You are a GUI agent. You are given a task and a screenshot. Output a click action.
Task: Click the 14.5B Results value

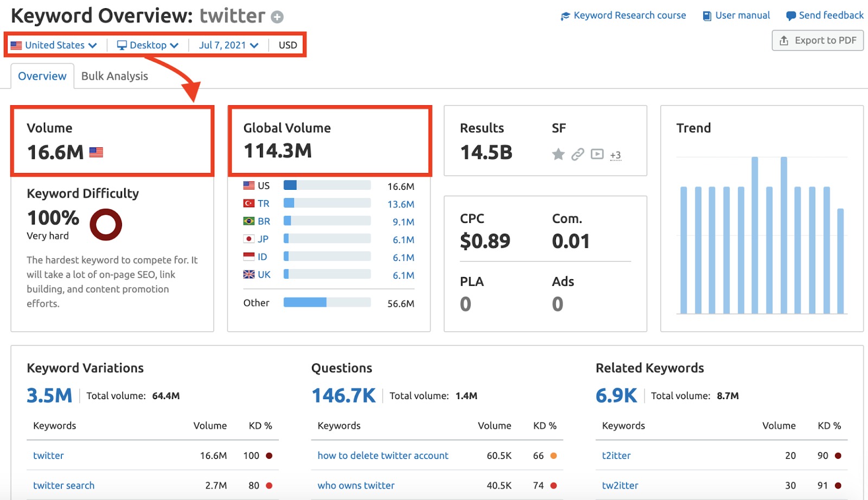pyautogui.click(x=486, y=152)
